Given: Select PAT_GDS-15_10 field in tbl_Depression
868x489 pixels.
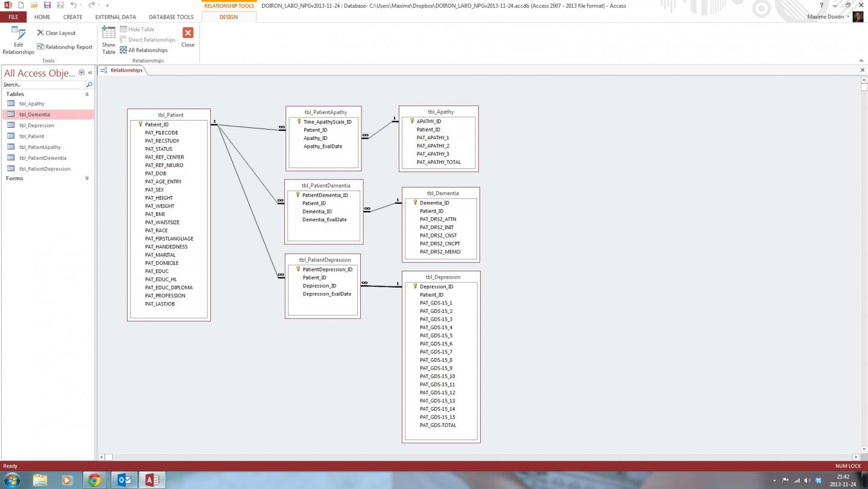Looking at the screenshot, I should (437, 376).
